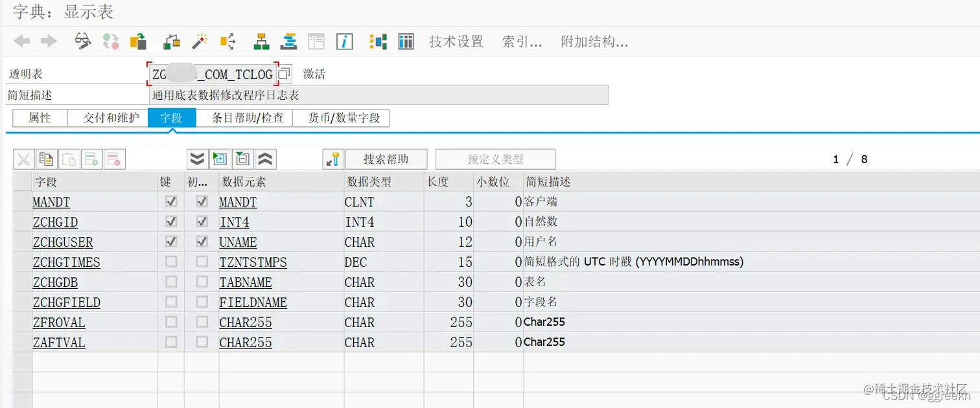Click the '用户名' description cell
The height and width of the screenshot is (408, 980).
(541, 242)
